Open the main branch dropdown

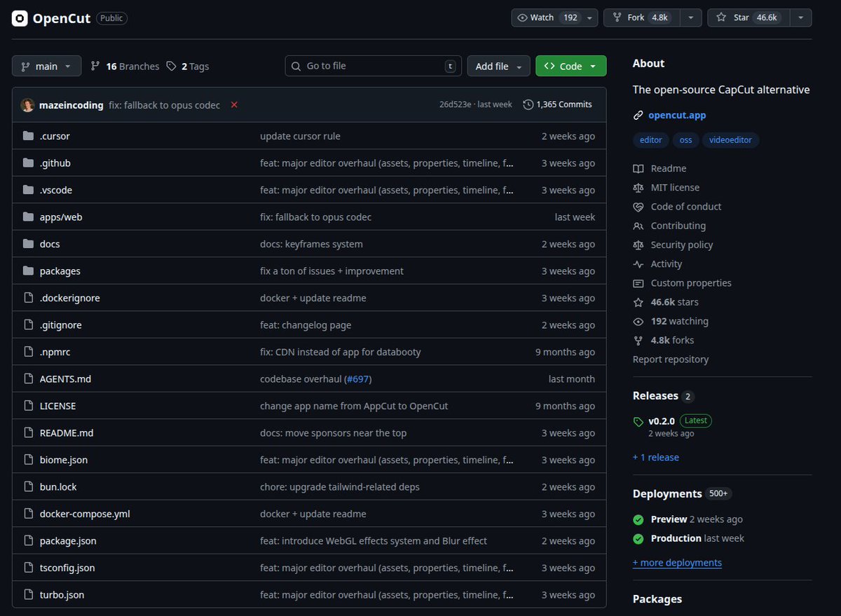(46, 66)
